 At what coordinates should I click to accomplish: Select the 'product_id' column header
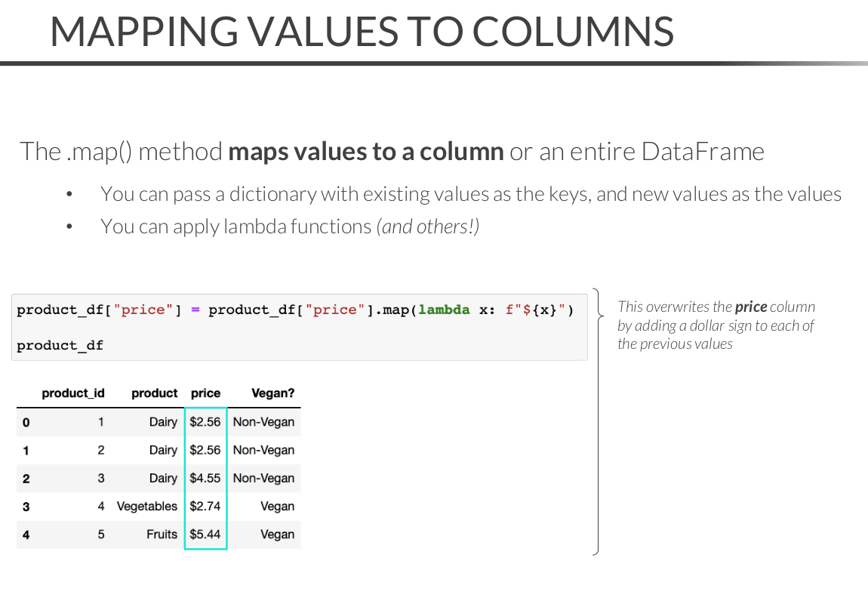[73, 393]
